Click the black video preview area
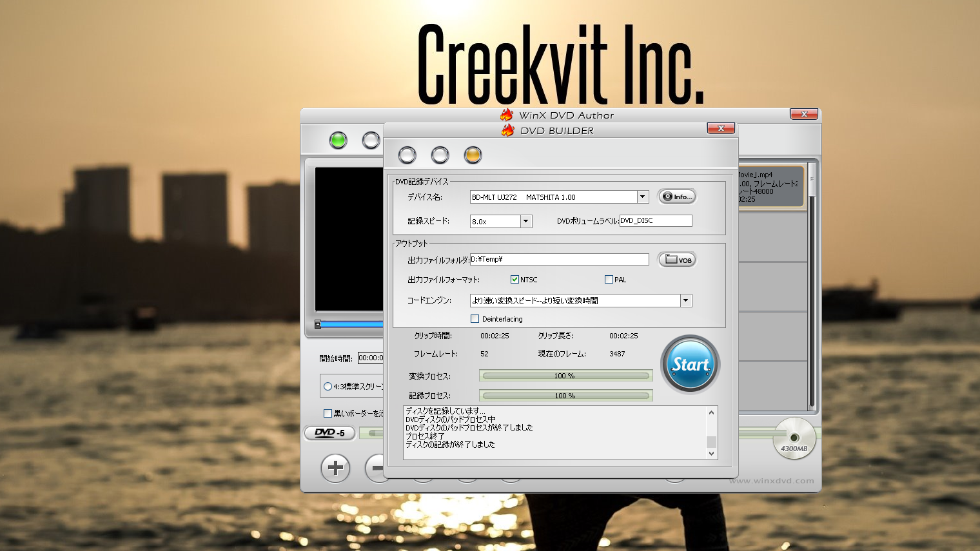Image resolution: width=980 pixels, height=551 pixels. click(349, 239)
